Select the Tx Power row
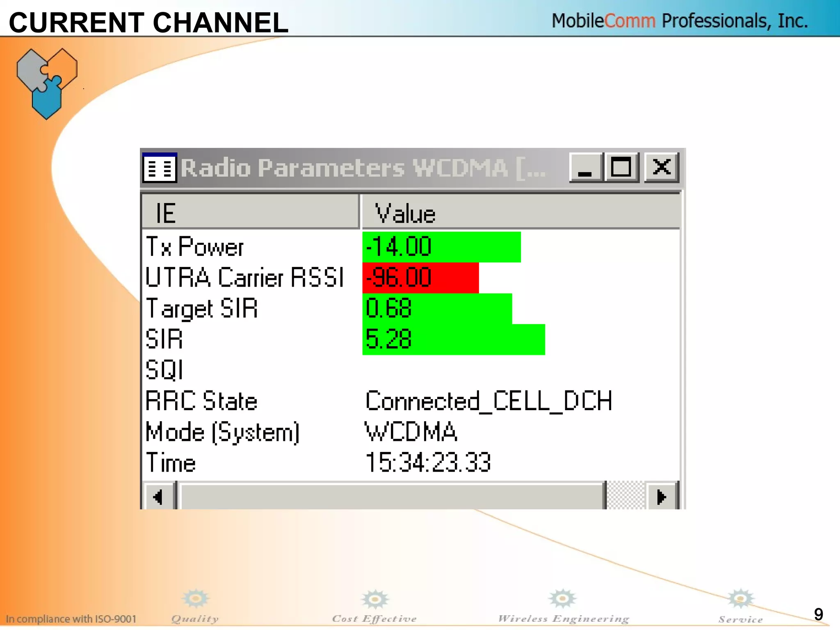Screen dimensions: 840x630 (195, 247)
